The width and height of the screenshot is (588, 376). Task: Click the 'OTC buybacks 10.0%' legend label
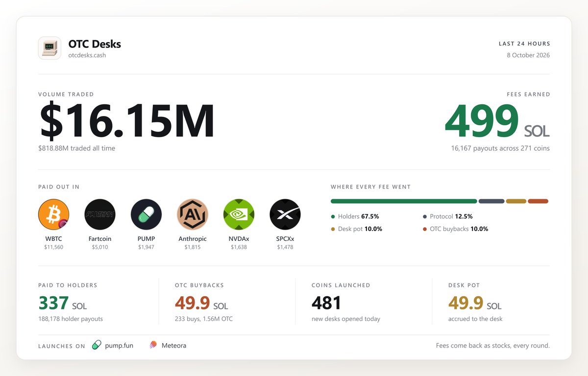coord(459,229)
